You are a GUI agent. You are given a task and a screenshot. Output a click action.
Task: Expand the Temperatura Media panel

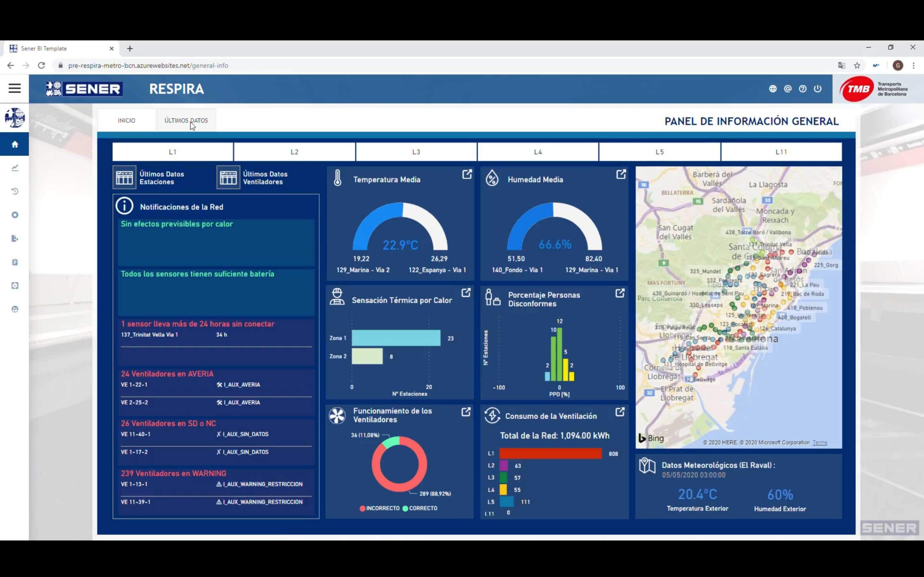(467, 174)
